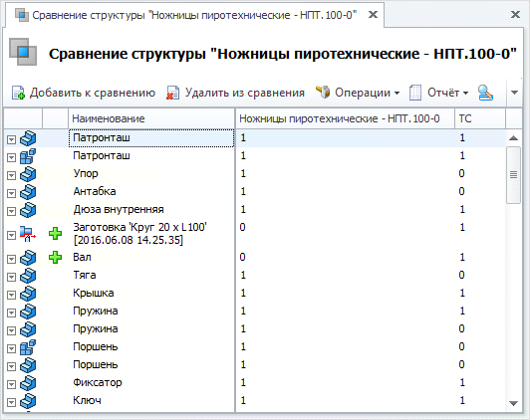The width and height of the screenshot is (530, 420).
Task: Click the НПТ.100-0 value 1 in Ключ row
Action: [243, 400]
